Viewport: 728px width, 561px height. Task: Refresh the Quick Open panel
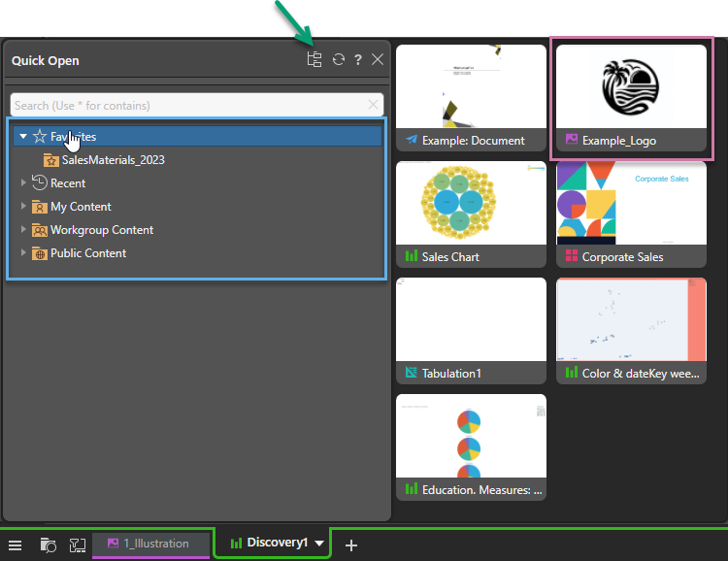(338, 60)
